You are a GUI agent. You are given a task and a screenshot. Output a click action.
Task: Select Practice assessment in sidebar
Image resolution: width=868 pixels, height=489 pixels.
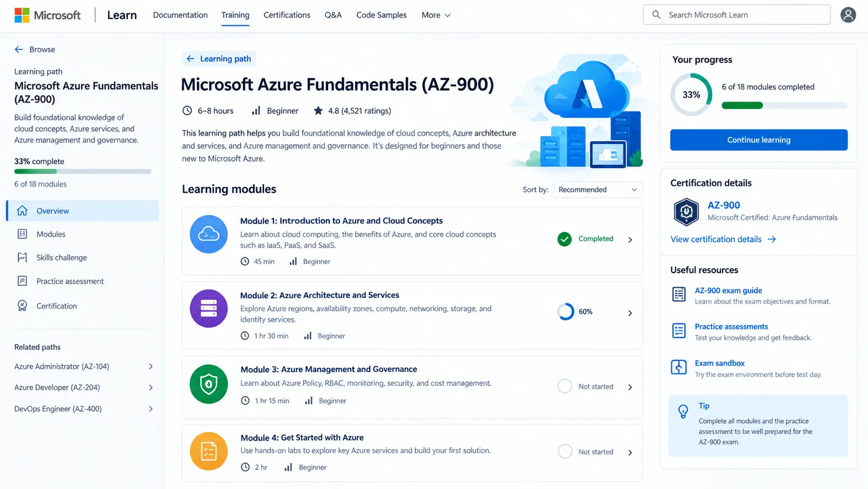tap(83, 281)
